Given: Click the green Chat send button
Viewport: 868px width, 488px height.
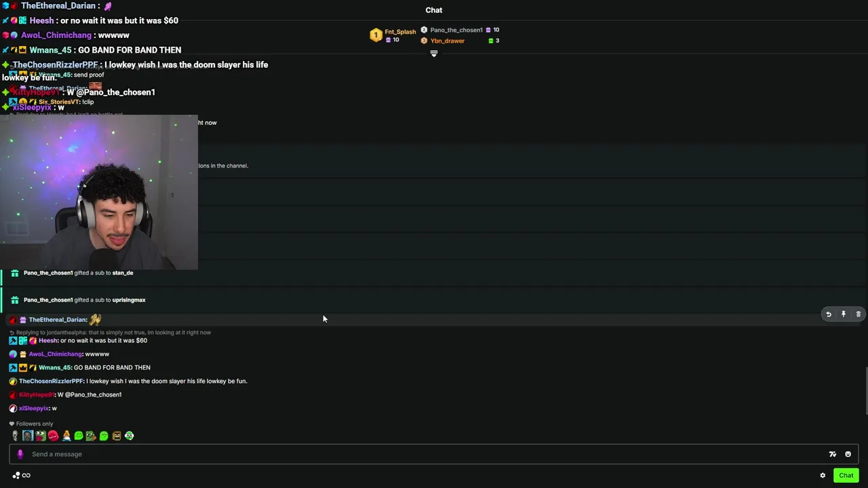Looking at the screenshot, I should [846, 475].
